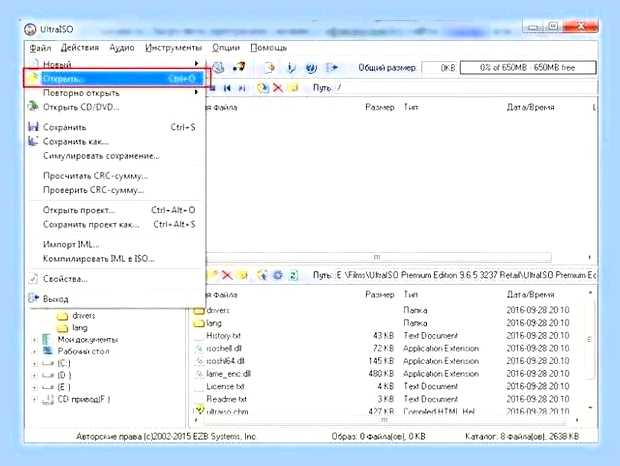Click the Info (i) toolbar icon

(x=291, y=68)
